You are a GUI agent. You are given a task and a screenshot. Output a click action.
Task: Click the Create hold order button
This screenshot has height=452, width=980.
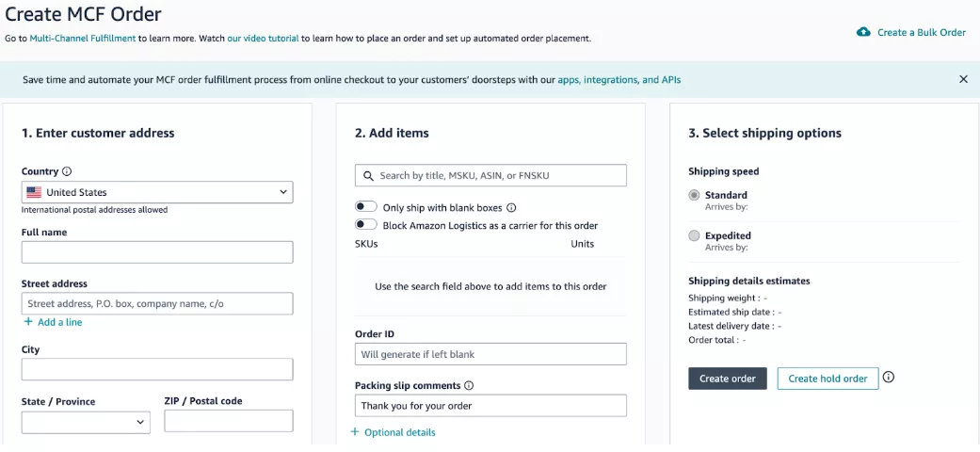point(827,379)
